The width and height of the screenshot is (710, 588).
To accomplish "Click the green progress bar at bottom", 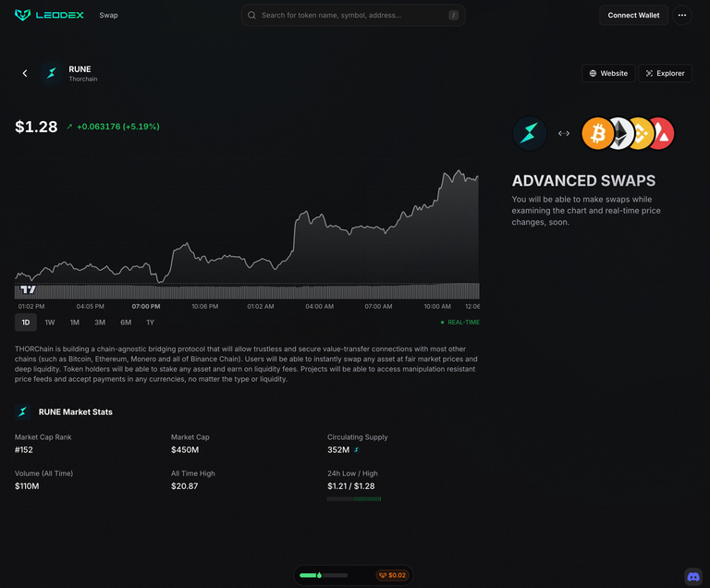I will (x=324, y=575).
